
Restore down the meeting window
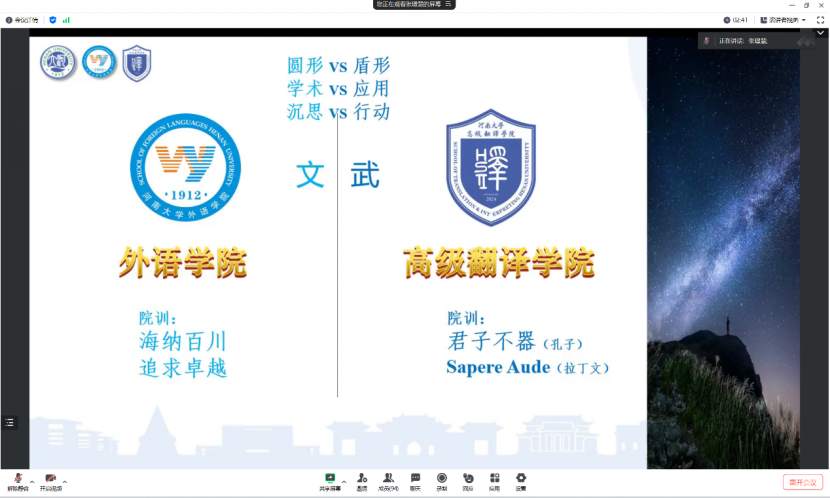pos(806,5)
